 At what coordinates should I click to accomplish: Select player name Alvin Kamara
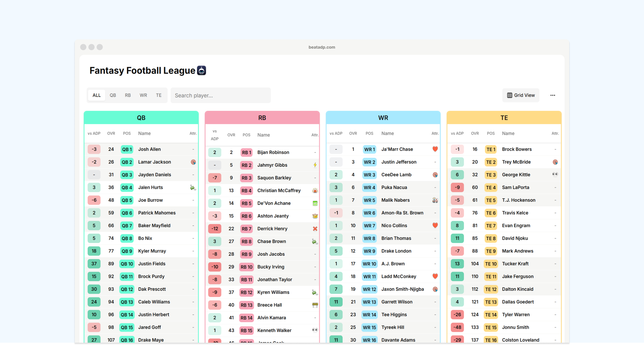[272, 318]
